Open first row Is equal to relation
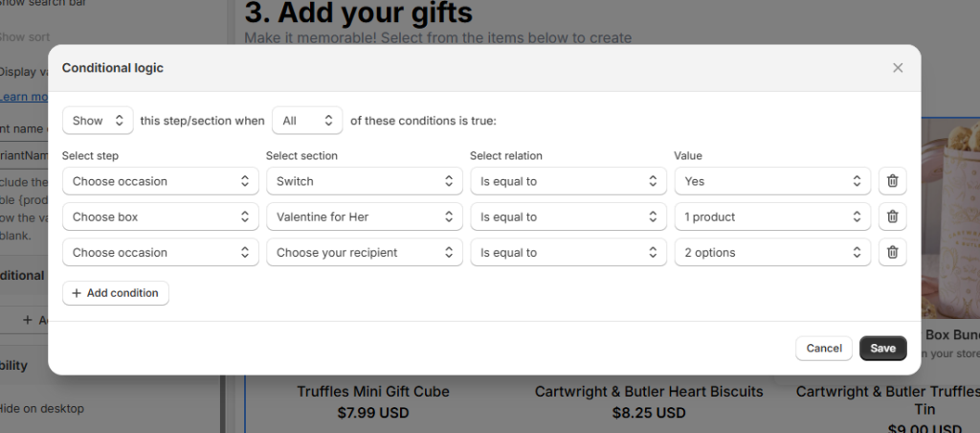This screenshot has height=433, width=980. point(568,181)
